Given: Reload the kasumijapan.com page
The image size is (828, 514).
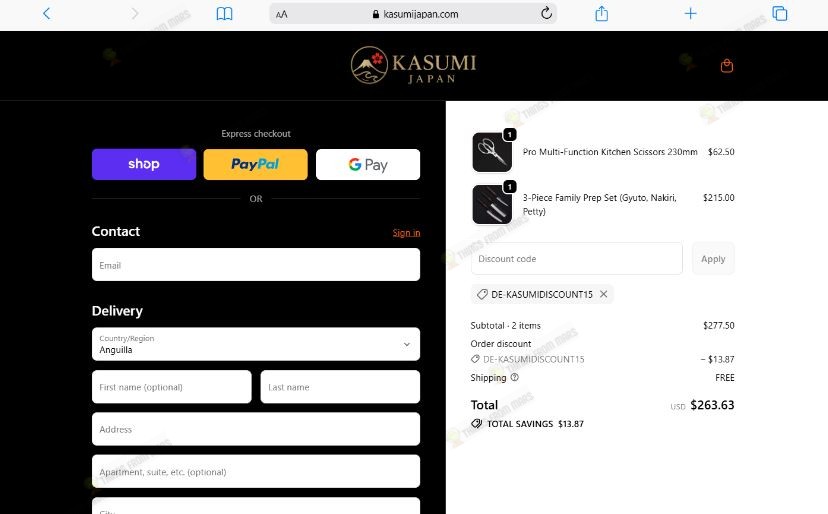Looking at the screenshot, I should pyautogui.click(x=547, y=13).
